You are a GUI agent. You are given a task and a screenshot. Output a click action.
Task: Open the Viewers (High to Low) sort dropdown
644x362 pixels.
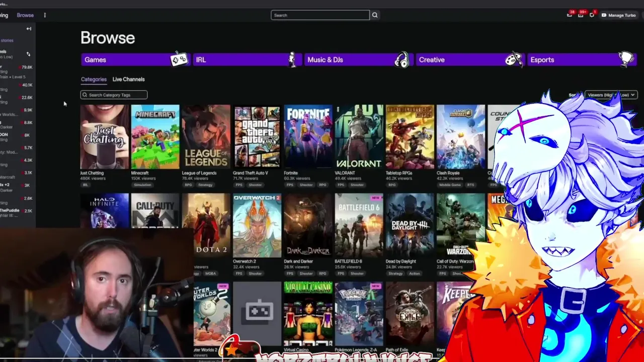pos(611,95)
